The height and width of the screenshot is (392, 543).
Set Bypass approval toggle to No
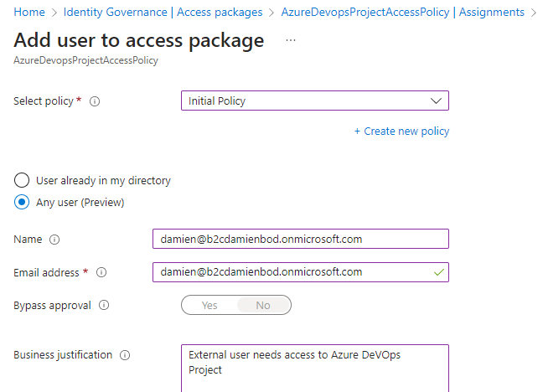pos(263,305)
